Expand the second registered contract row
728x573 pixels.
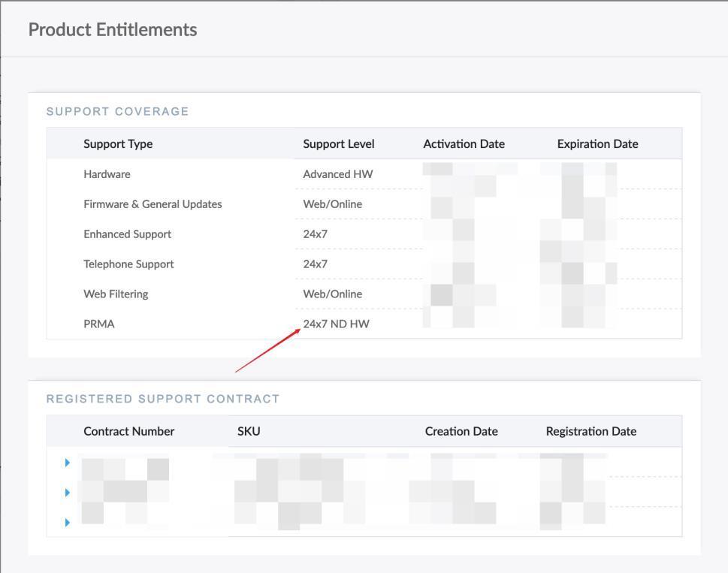coord(68,493)
